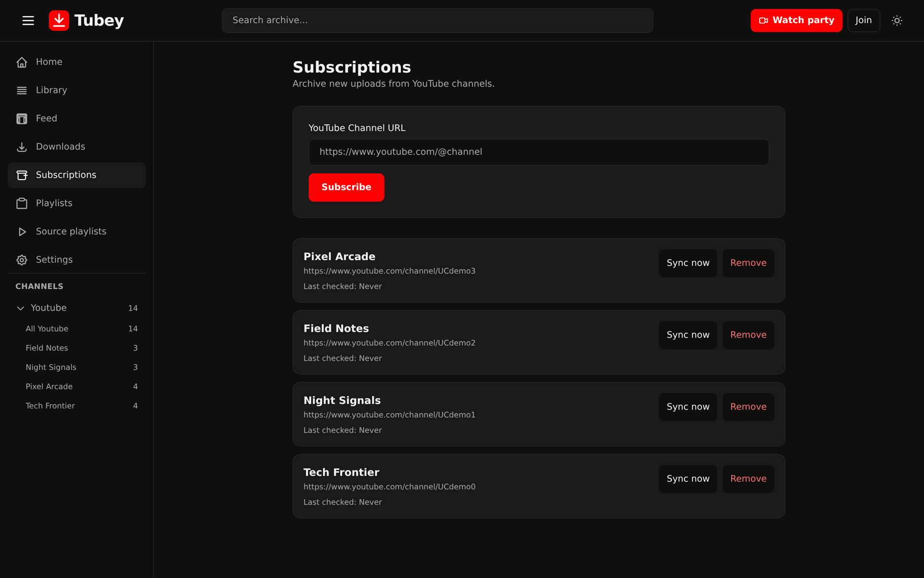The image size is (924, 578).
Task: Collapse the Youtube channels group chevron
Action: [20, 308]
